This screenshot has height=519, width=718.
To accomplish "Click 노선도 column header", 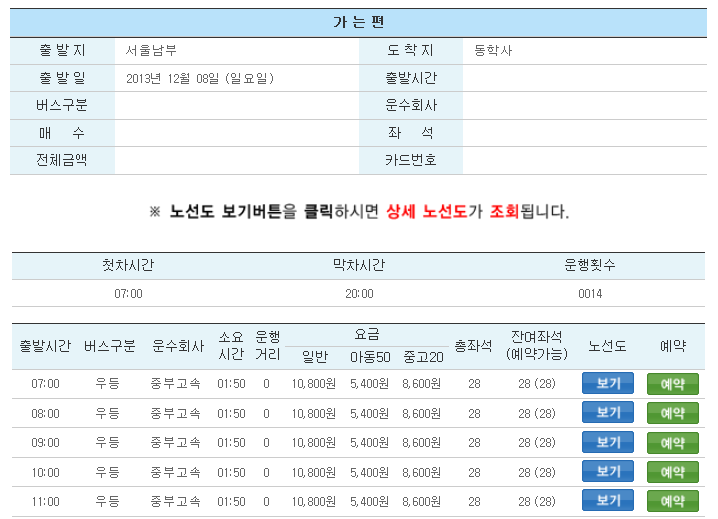I will coord(607,345).
